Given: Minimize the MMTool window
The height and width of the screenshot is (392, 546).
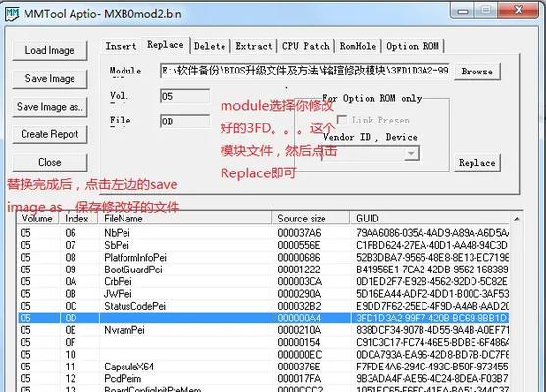Looking at the screenshot, I should pyautogui.click(x=462, y=11).
